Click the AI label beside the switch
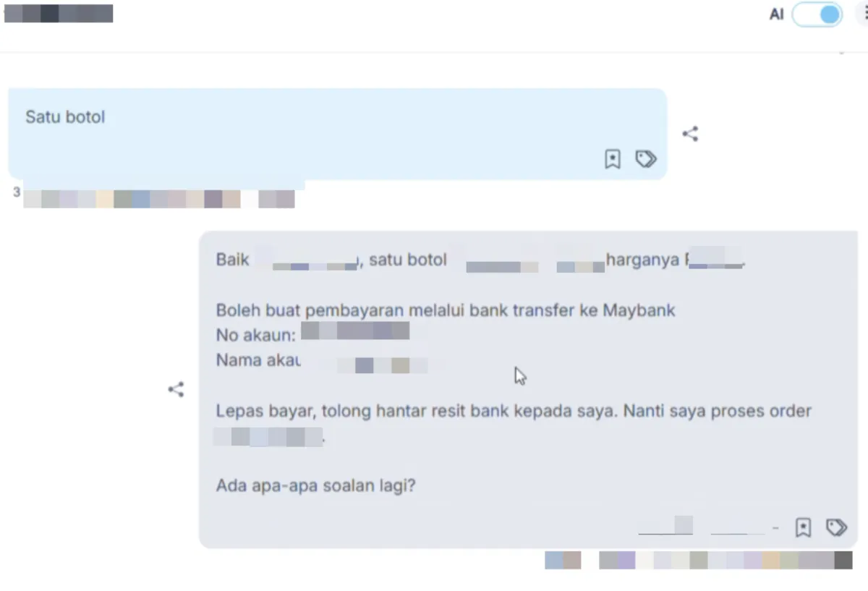Image resolution: width=868 pixels, height=591 pixels. (776, 14)
